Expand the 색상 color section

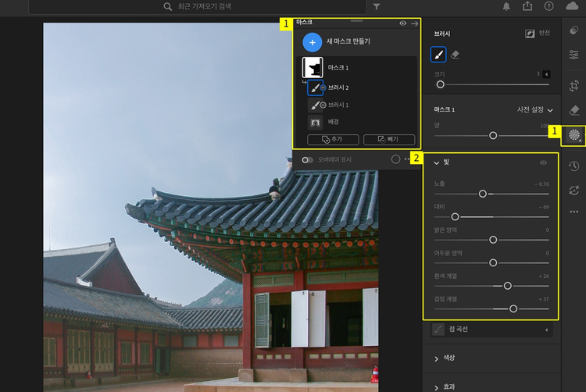point(436,358)
